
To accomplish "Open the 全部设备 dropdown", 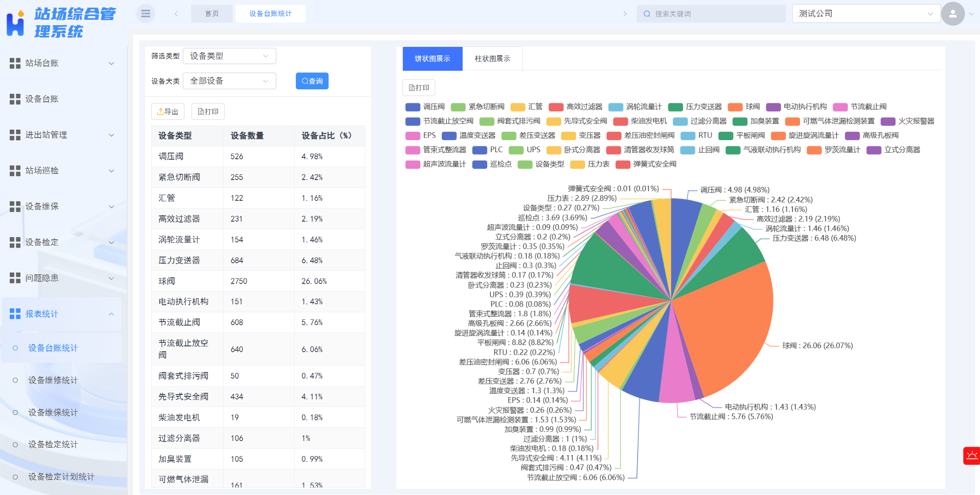I will coord(229,81).
